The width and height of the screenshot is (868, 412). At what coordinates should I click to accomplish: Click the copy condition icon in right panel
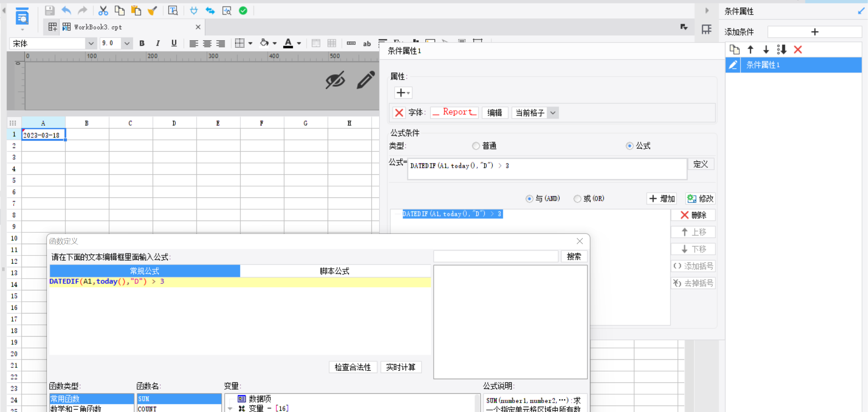(734, 49)
